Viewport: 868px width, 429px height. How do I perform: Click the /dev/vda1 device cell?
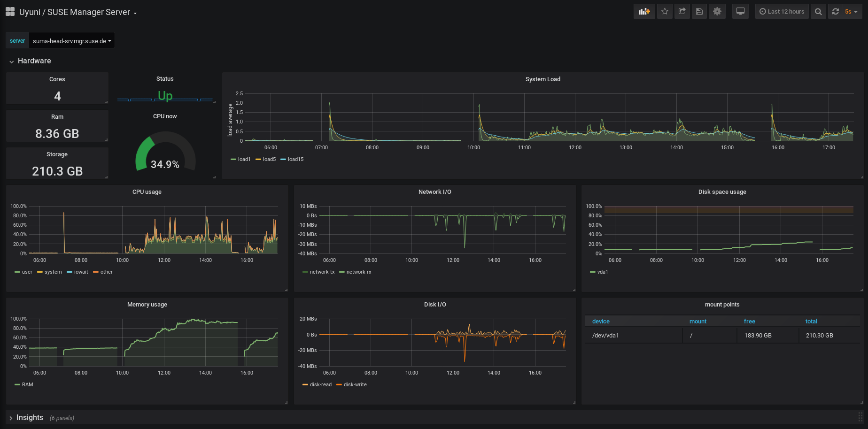point(634,336)
